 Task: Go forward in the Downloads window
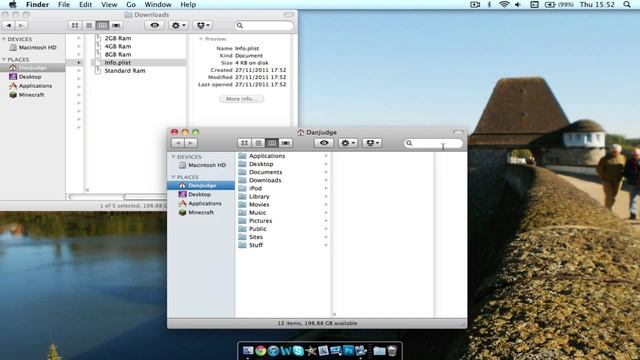pyautogui.click(x=21, y=25)
